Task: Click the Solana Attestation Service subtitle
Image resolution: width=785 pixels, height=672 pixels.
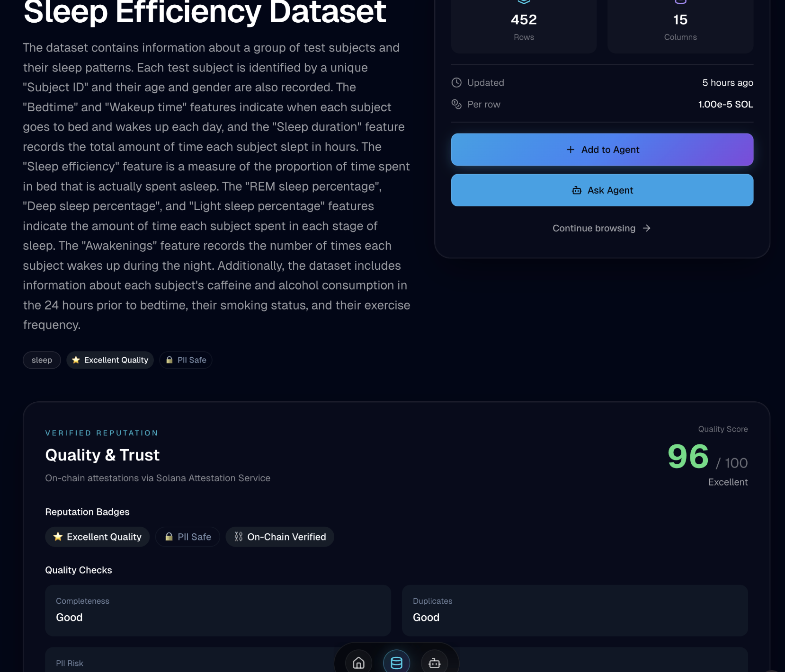Action: pyautogui.click(x=158, y=478)
